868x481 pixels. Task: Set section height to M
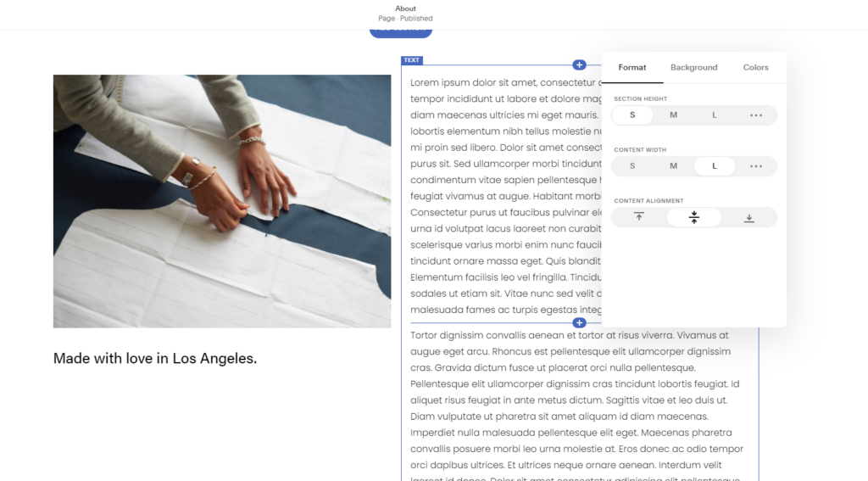tap(673, 115)
